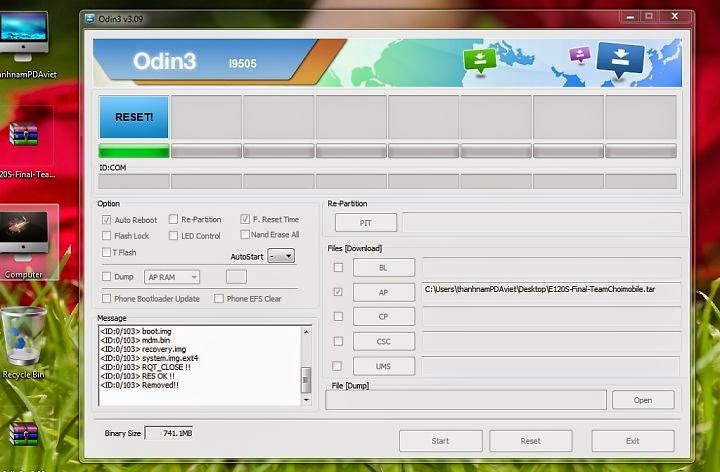Tick the BL file checkbox
720x472 pixels.
pyautogui.click(x=338, y=267)
